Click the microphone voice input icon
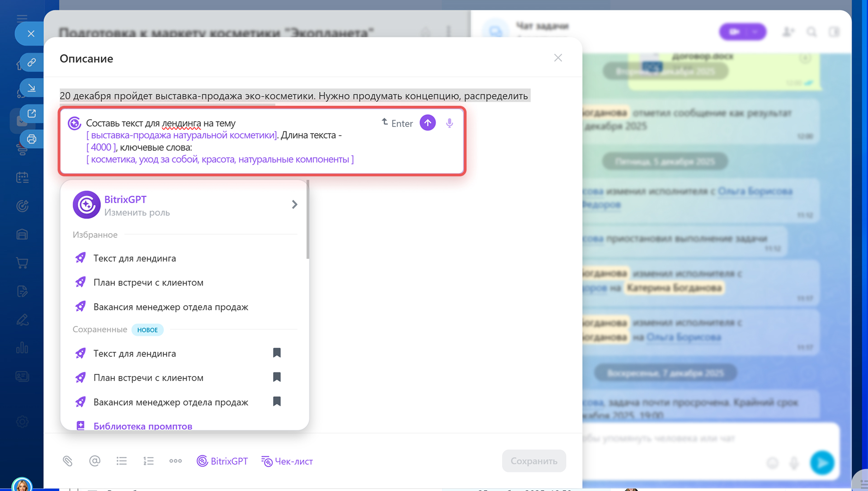This screenshot has height=491, width=868. [449, 123]
